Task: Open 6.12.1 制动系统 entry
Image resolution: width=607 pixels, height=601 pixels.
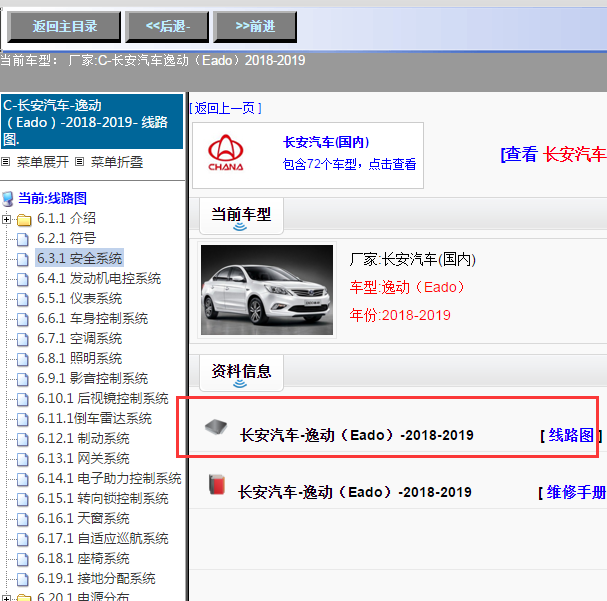Action: [x=83, y=438]
